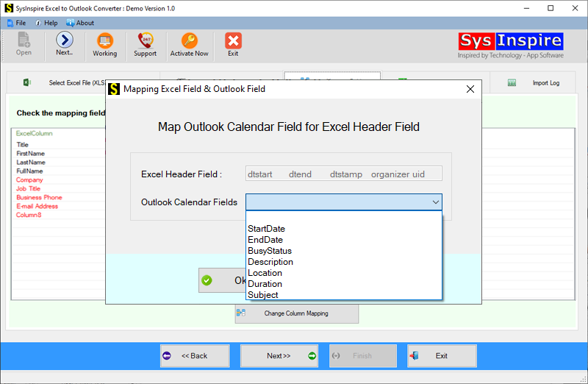The image size is (588, 384).
Task: Click the Support 24/7 phone icon
Action: coord(145,40)
